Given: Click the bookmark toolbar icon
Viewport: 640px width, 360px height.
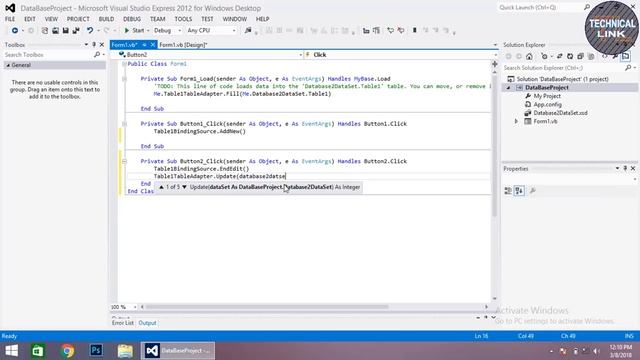Looking at the screenshot, I should [x=414, y=31].
